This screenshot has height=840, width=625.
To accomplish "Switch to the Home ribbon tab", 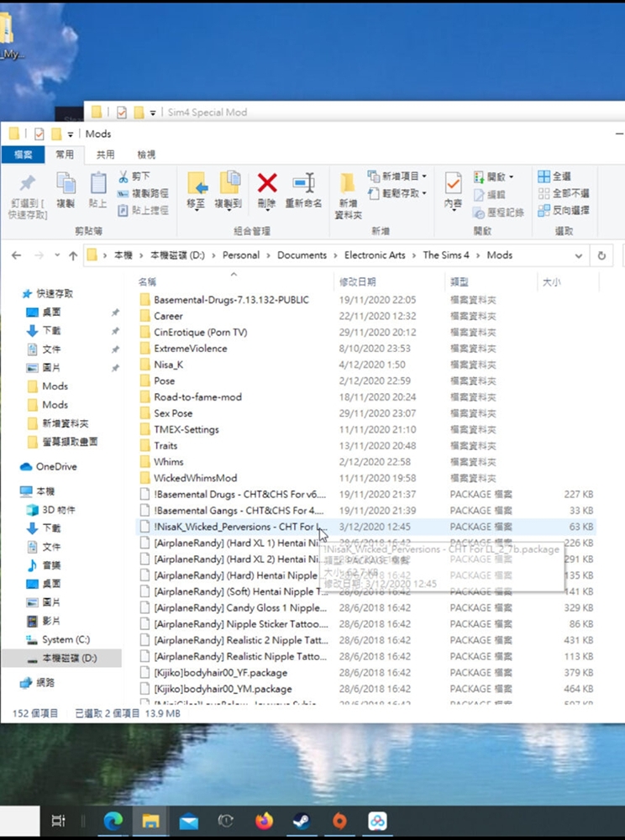I will click(x=65, y=155).
